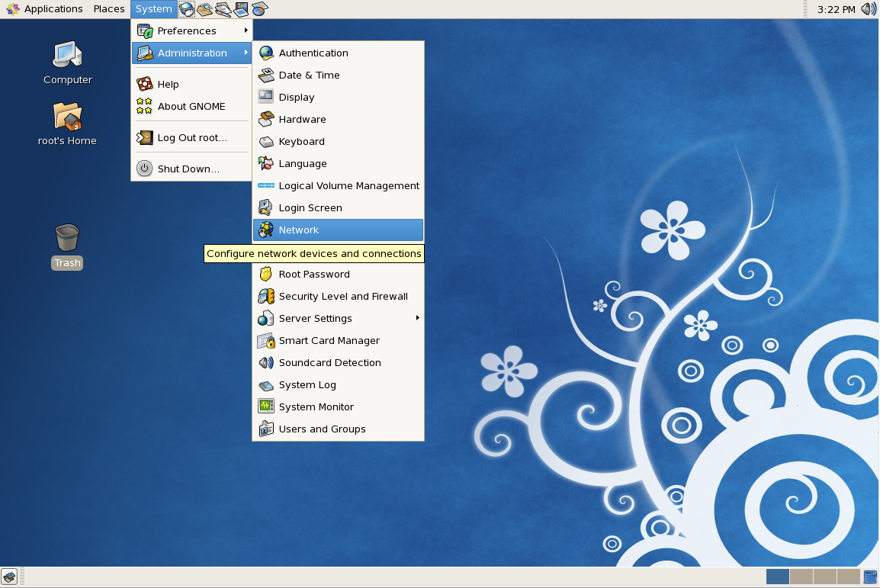The width and height of the screenshot is (880, 588).
Task: Open the Administration submenu
Action: pyautogui.click(x=191, y=53)
